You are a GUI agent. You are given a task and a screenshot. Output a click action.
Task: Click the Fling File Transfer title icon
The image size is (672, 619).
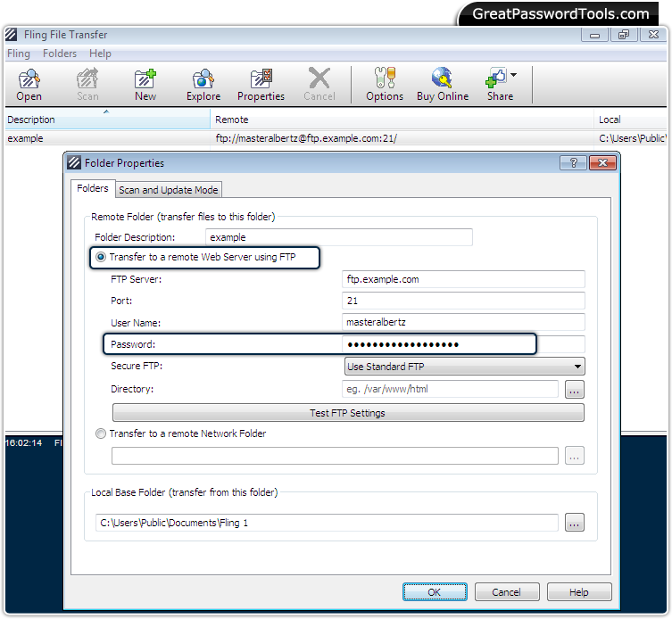(11, 34)
